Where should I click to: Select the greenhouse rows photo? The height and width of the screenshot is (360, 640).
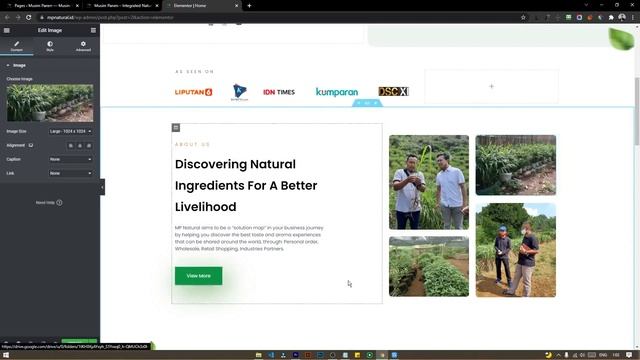[x=429, y=266]
